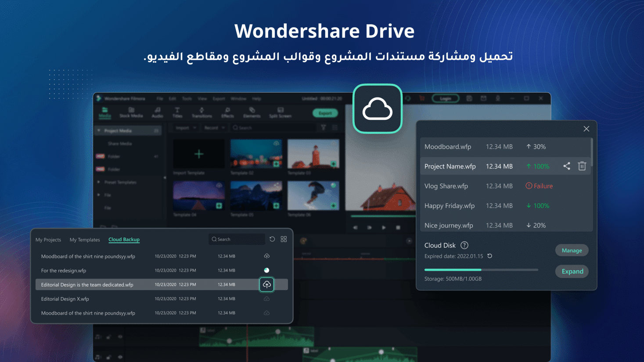
Task: Click the Search field in Cloud Backup panel
Action: [x=237, y=239]
